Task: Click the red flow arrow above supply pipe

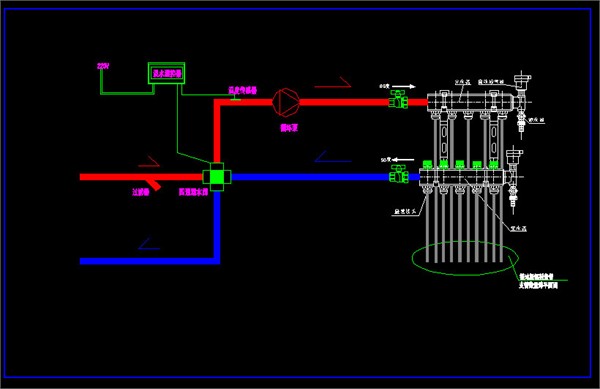Action: [x=333, y=83]
